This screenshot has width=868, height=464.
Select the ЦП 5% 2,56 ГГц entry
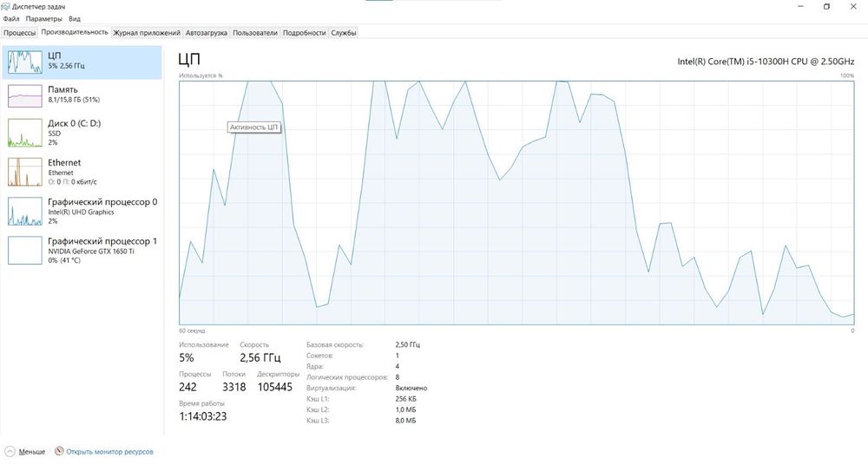82,62
